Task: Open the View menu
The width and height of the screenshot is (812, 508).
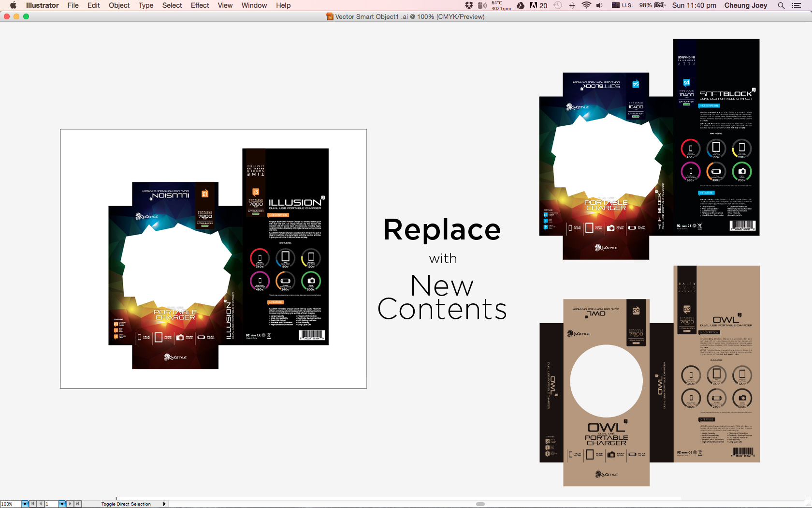Action: (x=225, y=5)
